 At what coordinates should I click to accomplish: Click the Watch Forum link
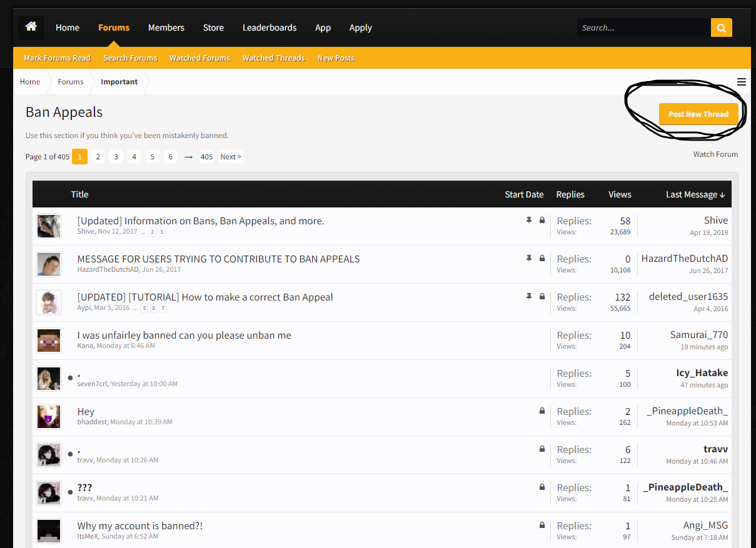(x=715, y=154)
